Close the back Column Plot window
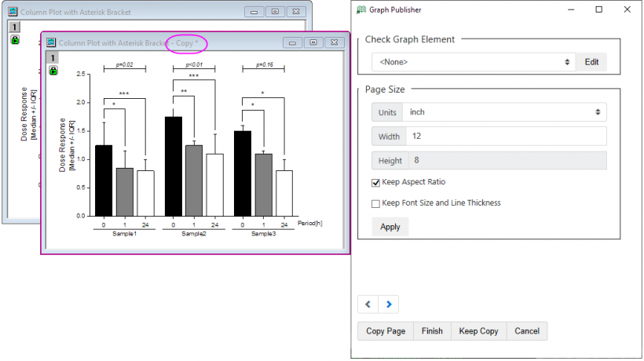644x361 pixels. click(296, 12)
